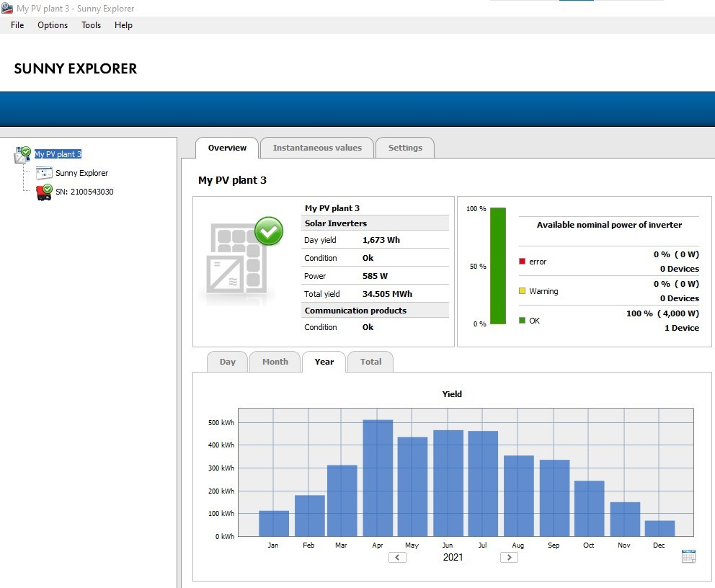Screen dimensions: 715x588
Task: Go to previous year with left arrow
Action: 397,558
